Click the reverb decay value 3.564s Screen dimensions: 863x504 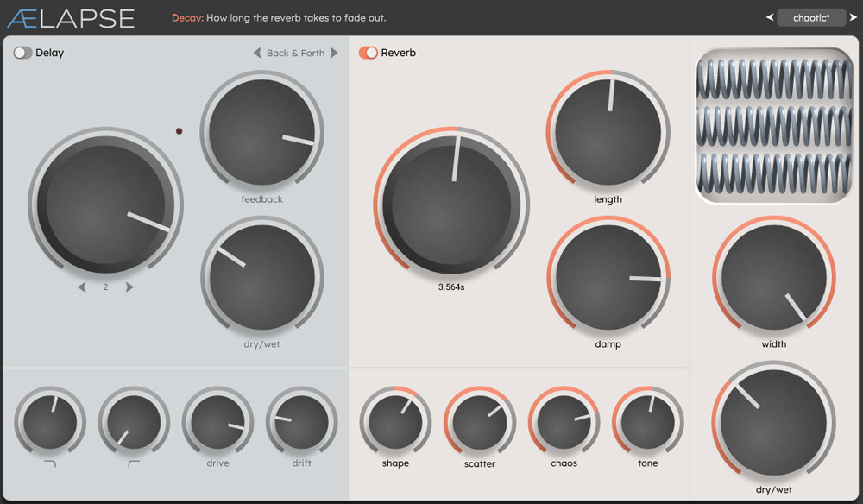tap(451, 287)
